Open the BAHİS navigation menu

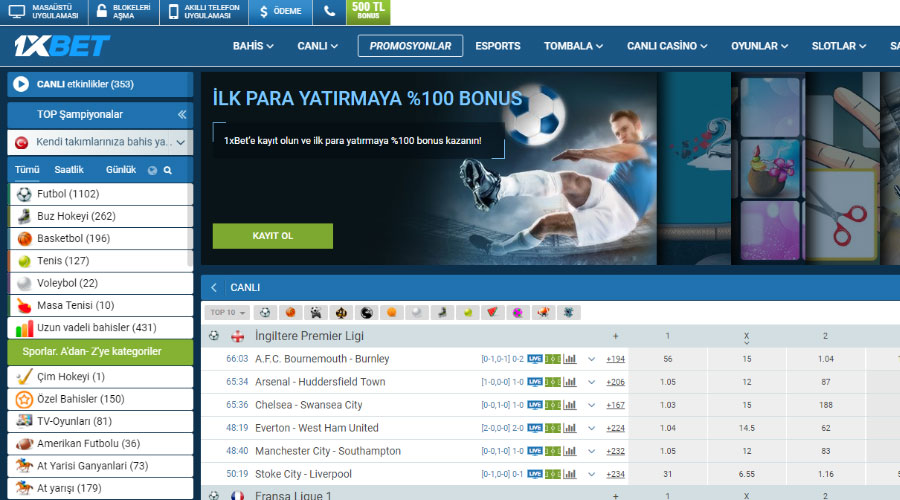(254, 46)
